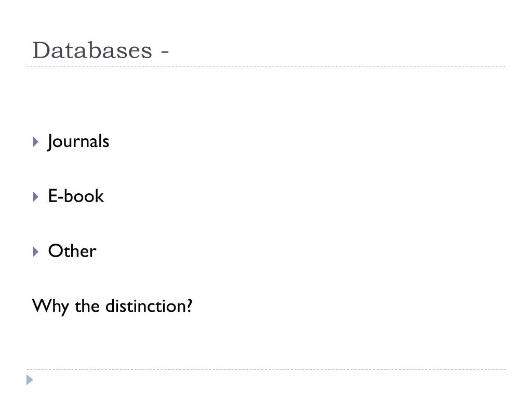The image size is (532, 399).
Task: Click the large blue footer triangle marker
Action: [30, 380]
